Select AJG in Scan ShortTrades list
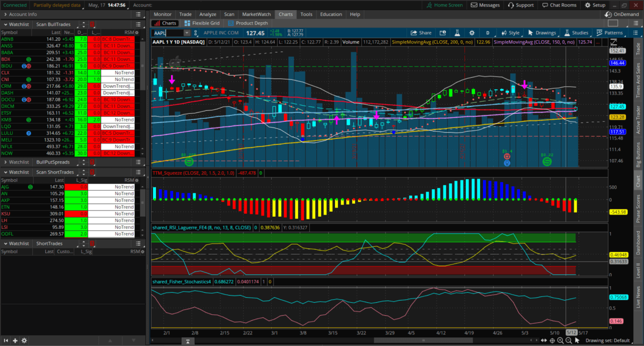Viewport: 644px width, 346px height. [x=68, y=187]
